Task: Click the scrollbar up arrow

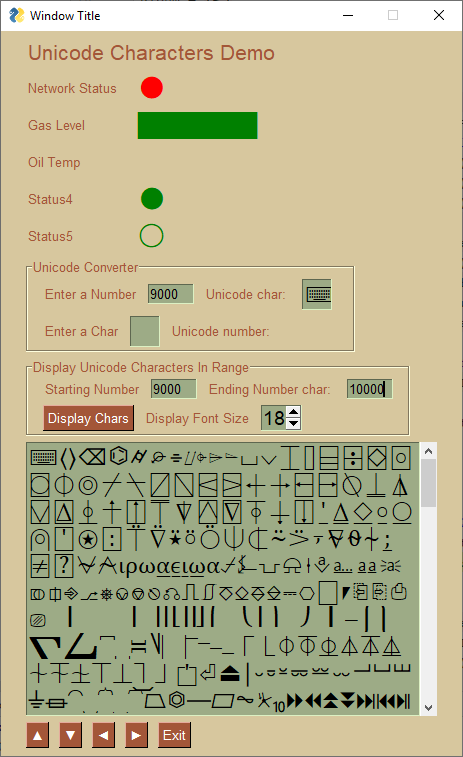Action: [x=428, y=451]
